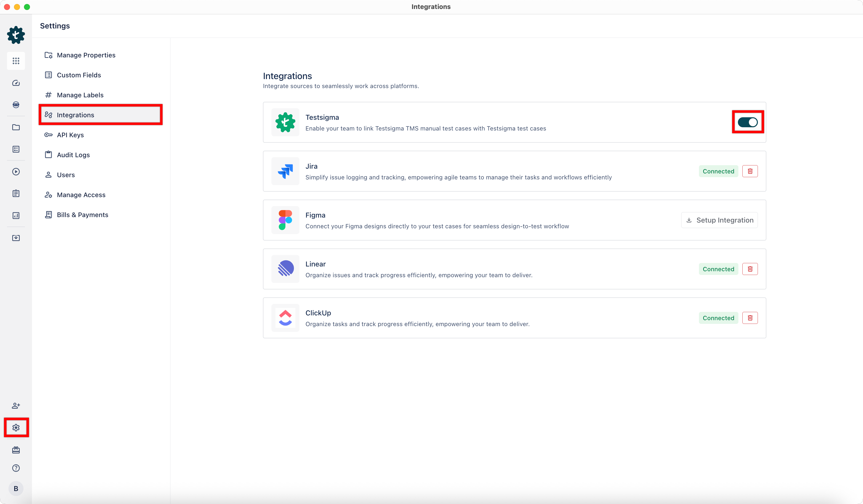Click the Jira integration title
This screenshot has height=504, width=863.
311,166
